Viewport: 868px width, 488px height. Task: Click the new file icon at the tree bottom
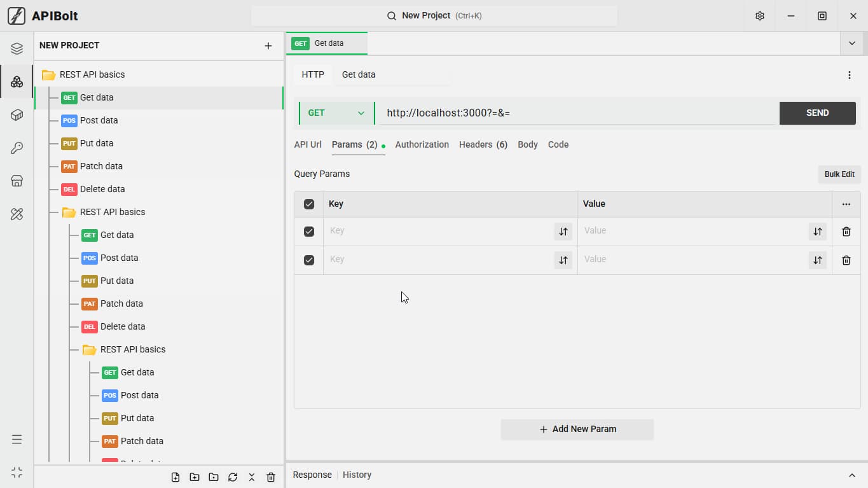pyautogui.click(x=176, y=477)
